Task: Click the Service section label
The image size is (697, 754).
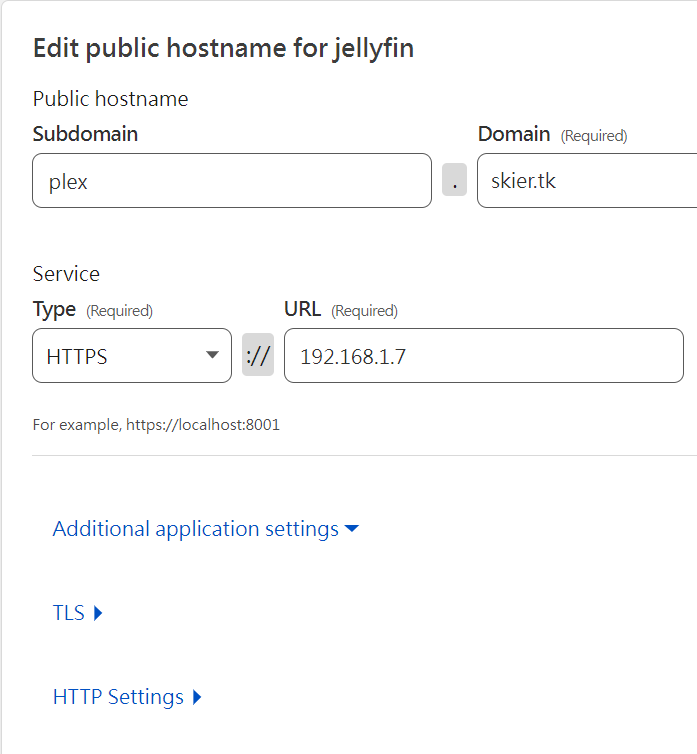Action: point(66,274)
